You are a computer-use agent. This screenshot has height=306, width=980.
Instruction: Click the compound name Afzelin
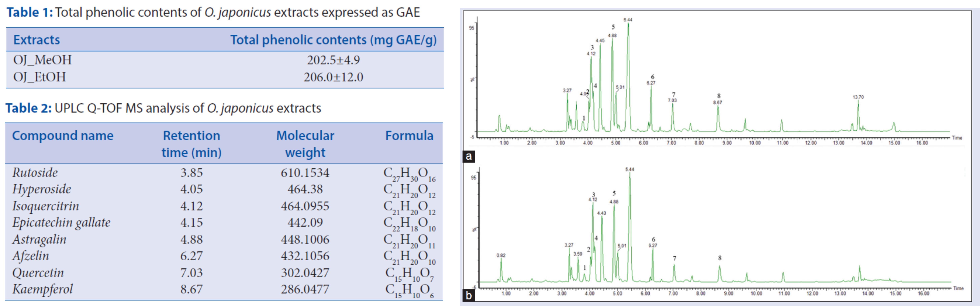[31, 256]
